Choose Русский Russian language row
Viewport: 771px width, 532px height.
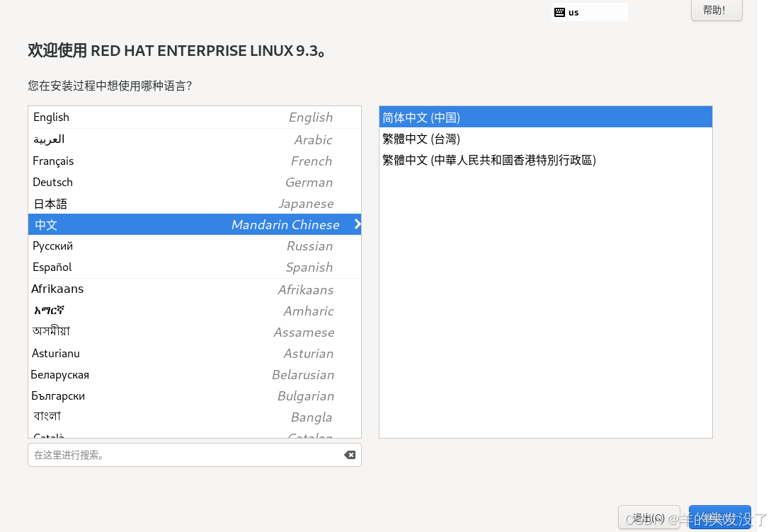pos(195,245)
